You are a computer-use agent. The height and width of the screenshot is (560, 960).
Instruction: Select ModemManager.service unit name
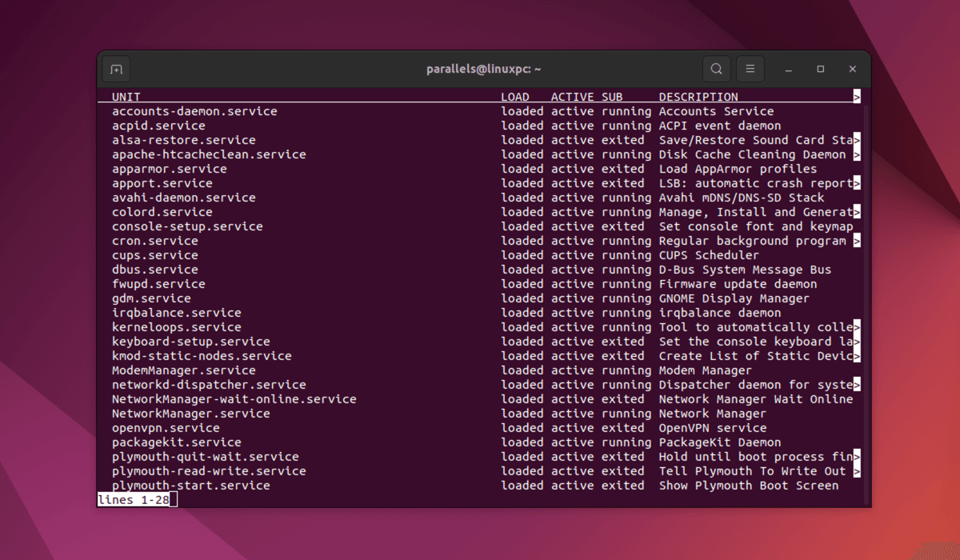[184, 370]
